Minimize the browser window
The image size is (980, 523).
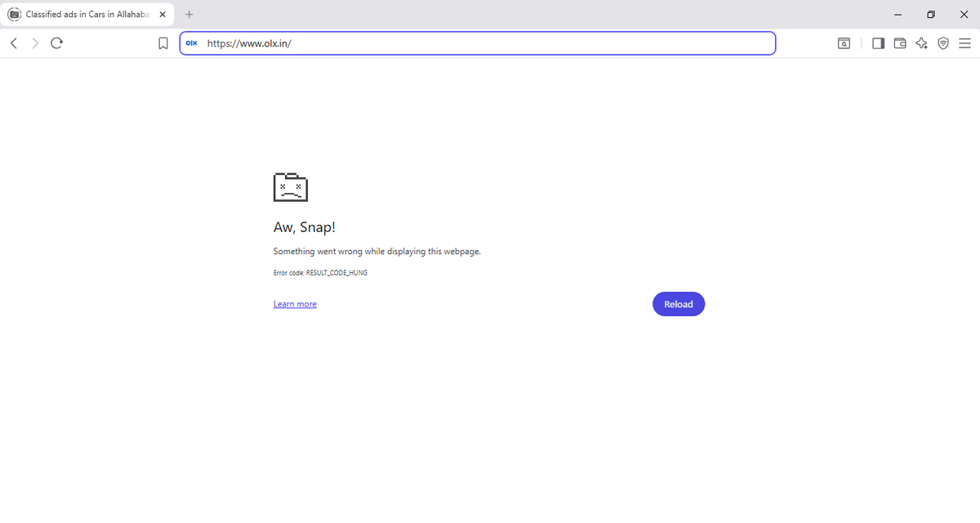tap(898, 15)
